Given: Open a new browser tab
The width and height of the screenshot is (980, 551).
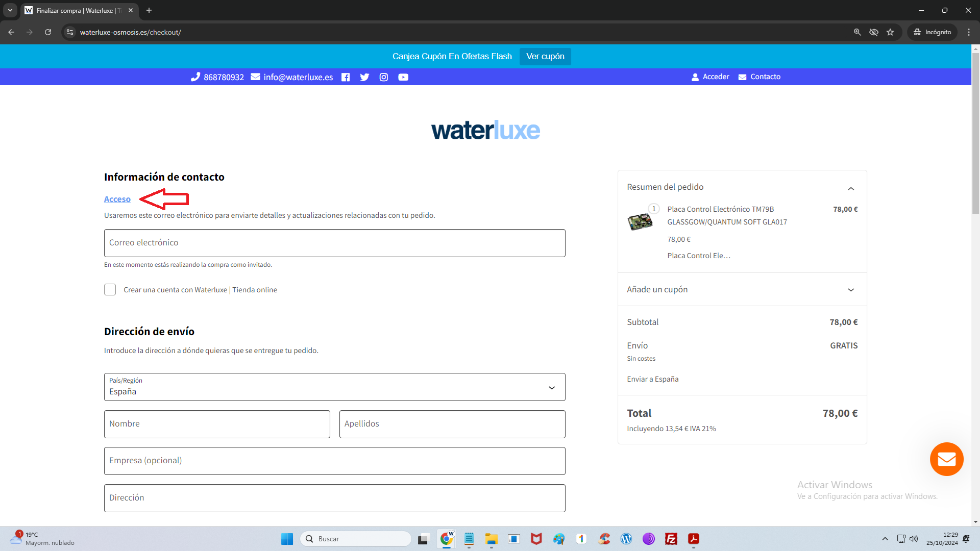Looking at the screenshot, I should click(149, 10).
